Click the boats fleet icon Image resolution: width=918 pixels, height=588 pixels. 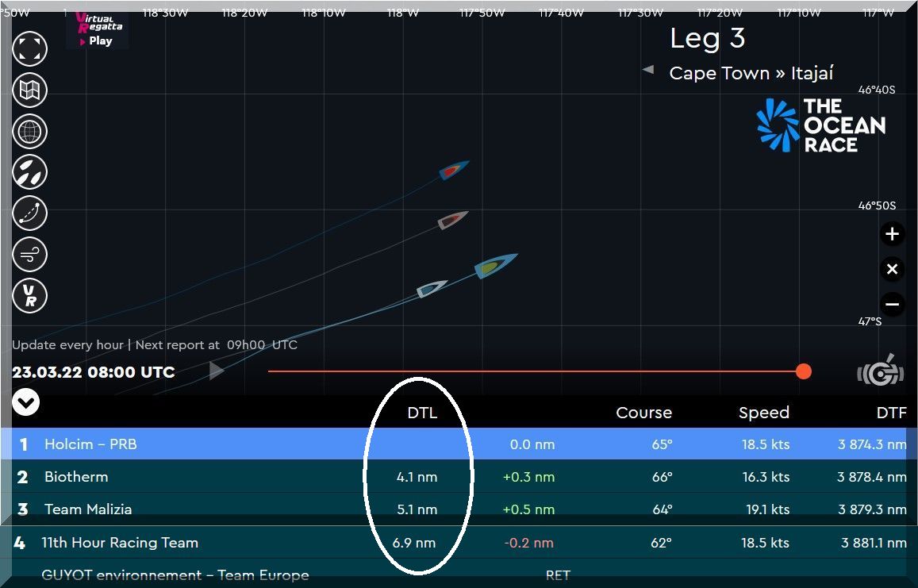point(30,172)
